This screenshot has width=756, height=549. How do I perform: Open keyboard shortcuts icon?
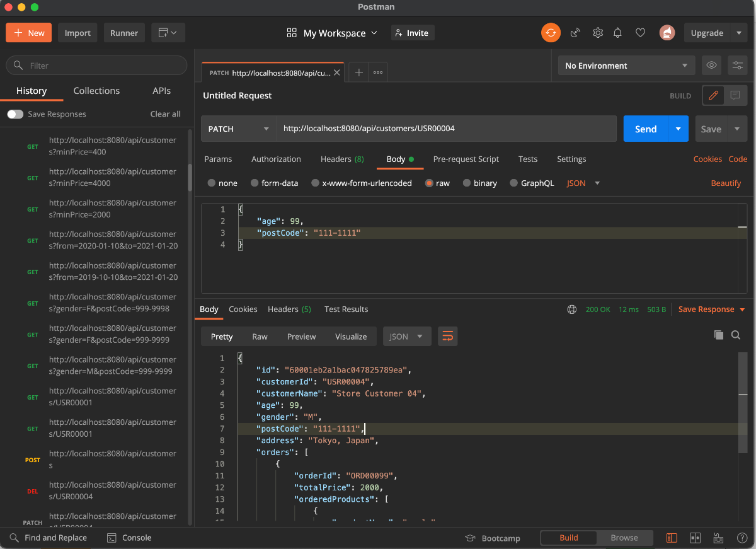point(718,538)
